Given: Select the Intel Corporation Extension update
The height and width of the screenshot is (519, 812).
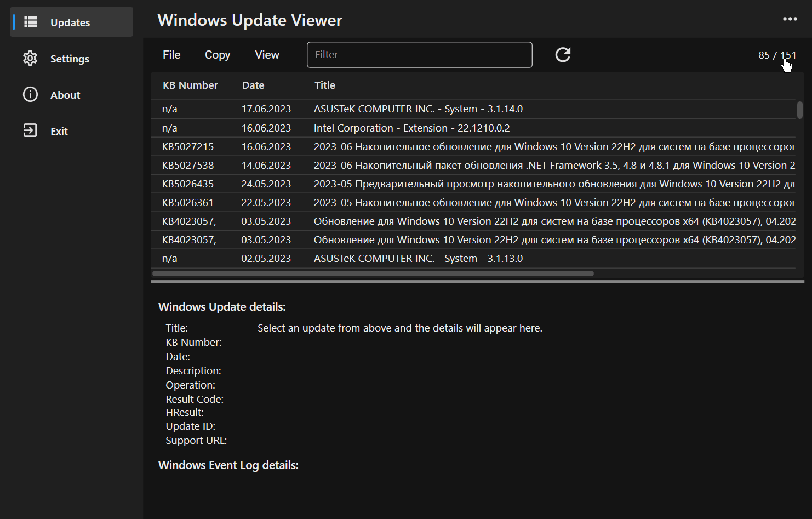Looking at the screenshot, I should click(384, 128).
